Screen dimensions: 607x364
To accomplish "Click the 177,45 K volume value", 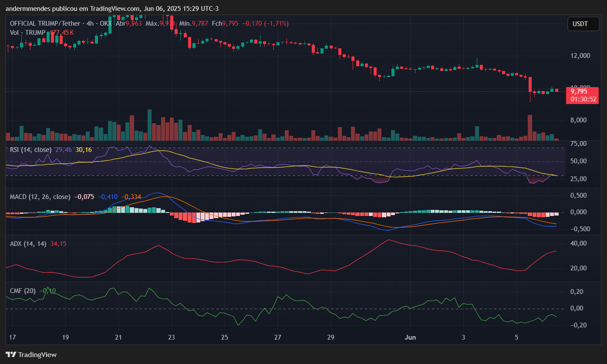I will [61, 33].
